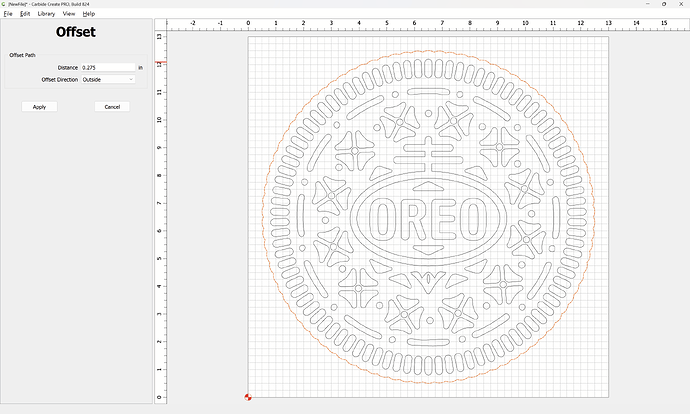
Task: Click the small triangle above the OREO text
Action: [428, 186]
